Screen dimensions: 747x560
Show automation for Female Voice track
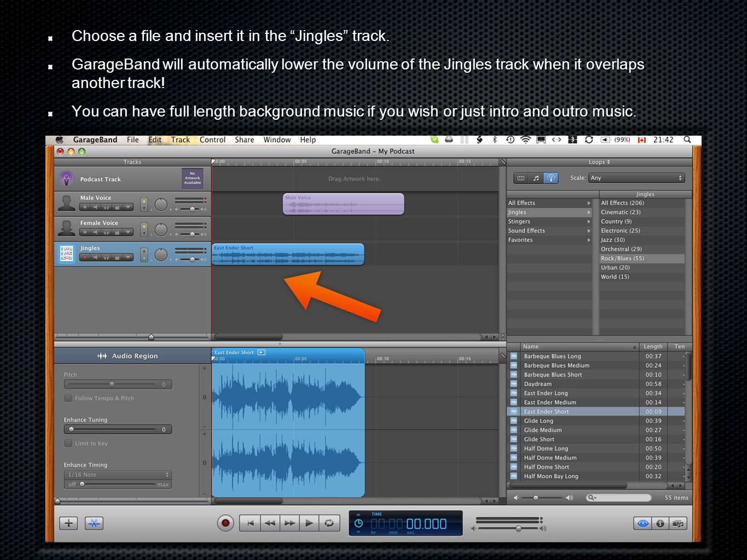coord(128,232)
